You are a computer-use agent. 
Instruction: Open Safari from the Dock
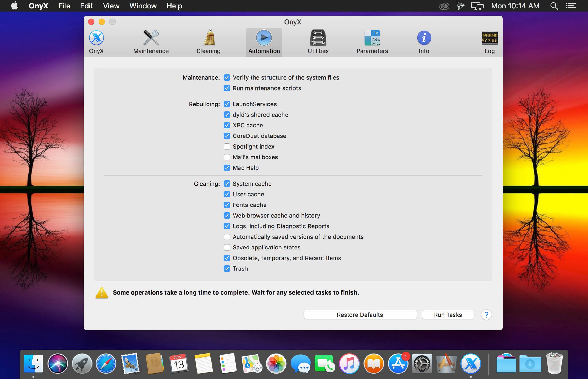[106, 363]
